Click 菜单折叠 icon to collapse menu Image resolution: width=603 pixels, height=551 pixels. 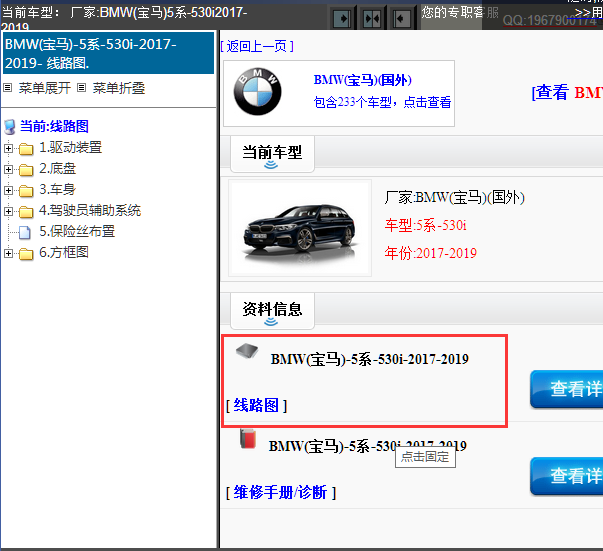(x=81, y=88)
